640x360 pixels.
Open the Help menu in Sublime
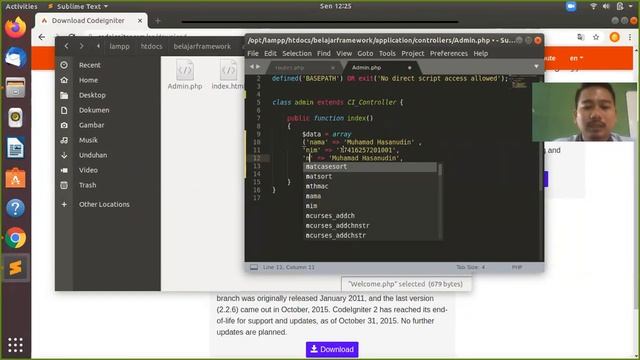coord(480,53)
